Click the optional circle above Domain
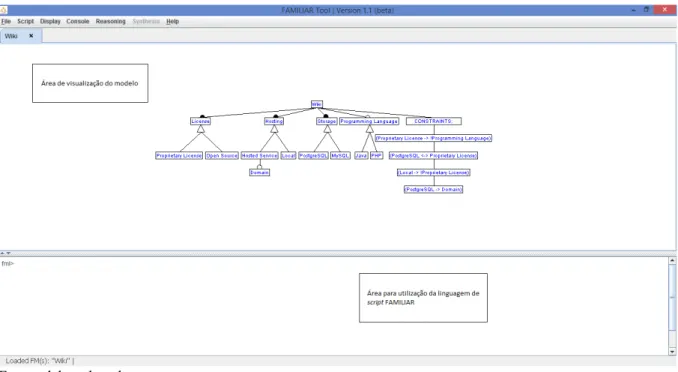The image size is (678, 372). click(x=259, y=167)
